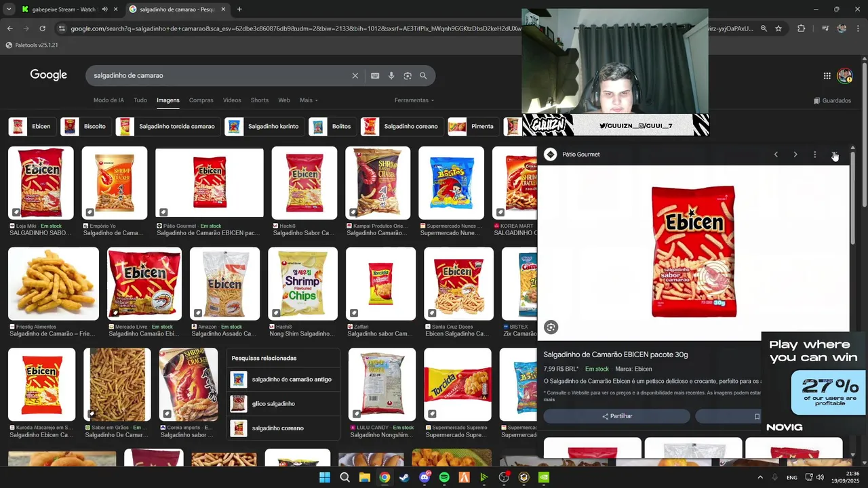Image resolution: width=868 pixels, height=488 pixels.
Task: Open the Nong Shim Shrimp Chips thumbnail
Action: tap(302, 284)
